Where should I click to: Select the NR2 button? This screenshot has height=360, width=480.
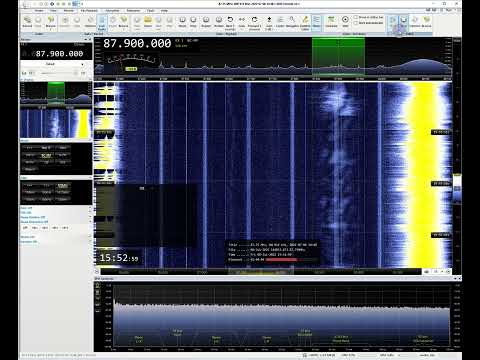pos(45,228)
